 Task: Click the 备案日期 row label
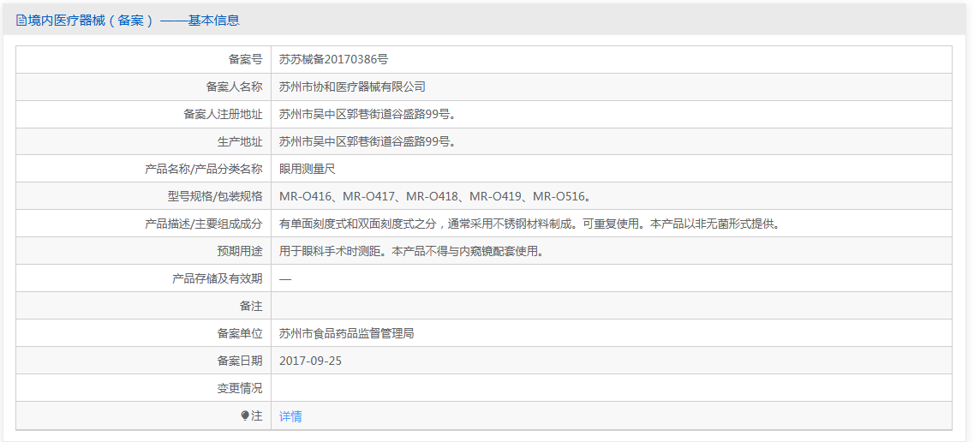pyautogui.click(x=240, y=361)
